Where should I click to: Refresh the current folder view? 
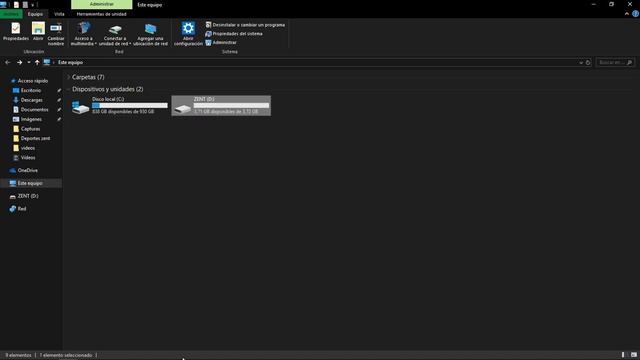pyautogui.click(x=588, y=62)
